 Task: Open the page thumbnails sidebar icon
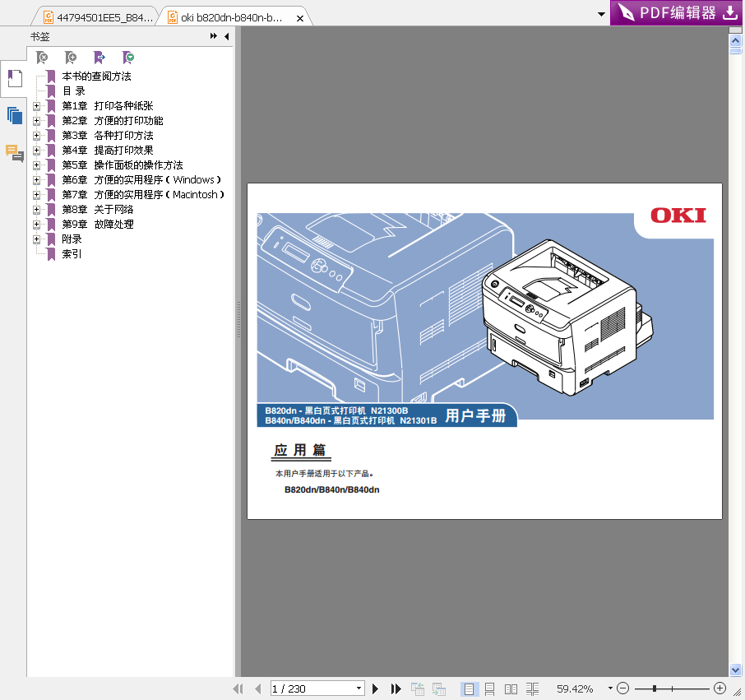click(x=15, y=115)
